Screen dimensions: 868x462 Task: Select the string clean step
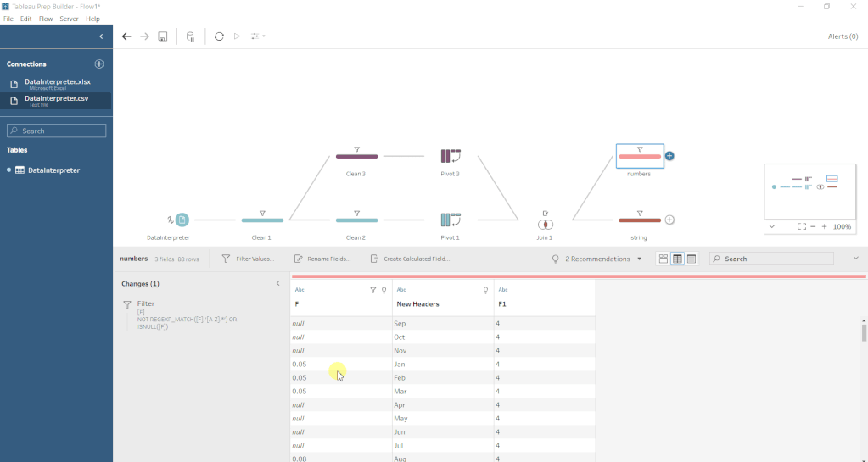(640, 220)
